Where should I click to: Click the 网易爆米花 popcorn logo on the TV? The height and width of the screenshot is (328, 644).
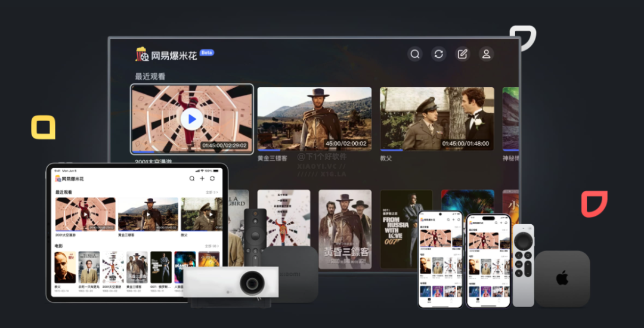point(166,55)
